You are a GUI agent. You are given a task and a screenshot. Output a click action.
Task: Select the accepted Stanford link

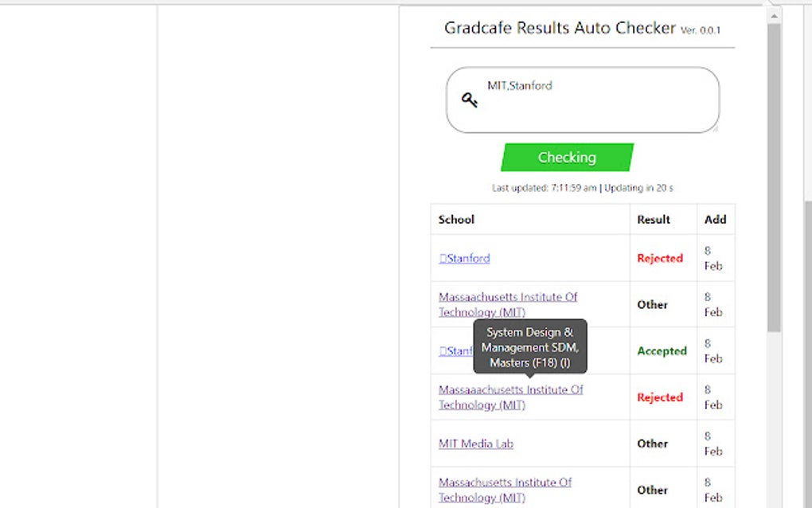pos(458,351)
